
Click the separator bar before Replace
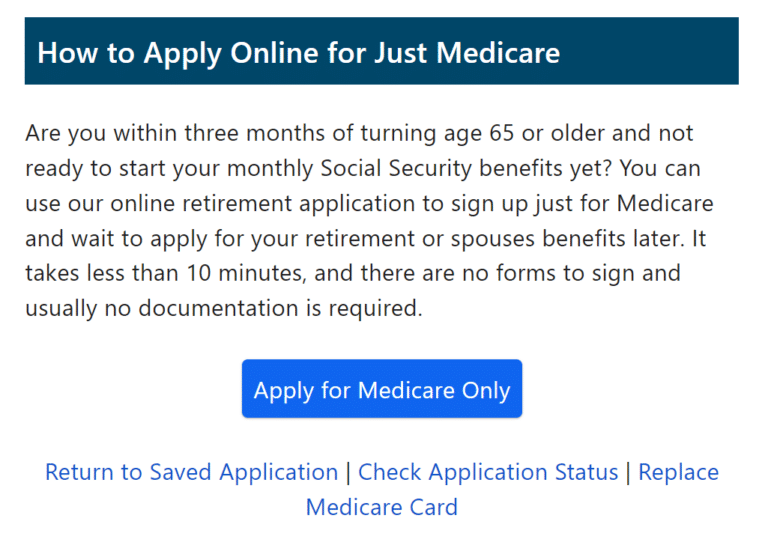(x=628, y=472)
